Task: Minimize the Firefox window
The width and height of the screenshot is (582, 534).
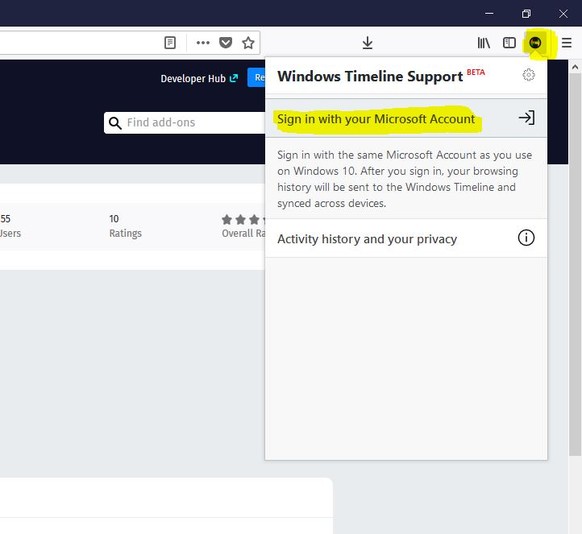Action: (x=489, y=14)
